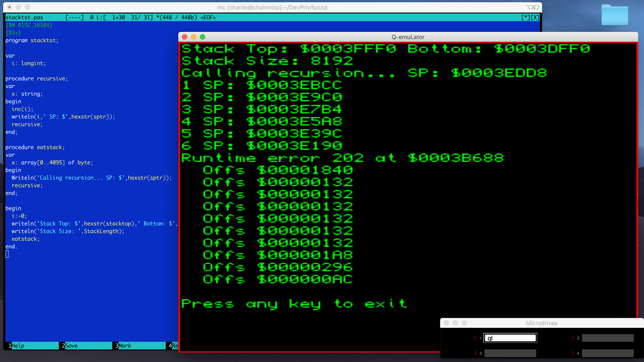
Task: Click microdrive 1 activity indicator light
Action: (475, 338)
